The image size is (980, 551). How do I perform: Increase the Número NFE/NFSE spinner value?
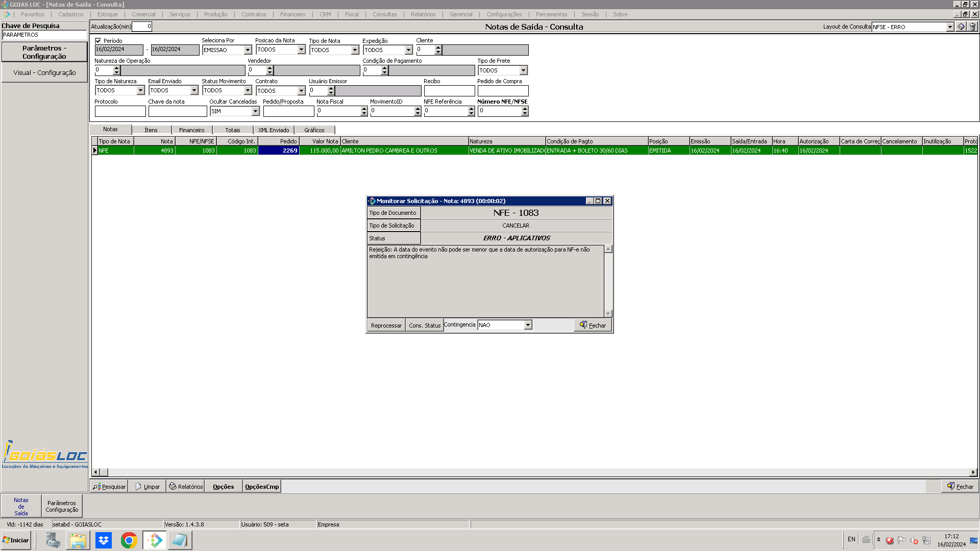[525, 109]
